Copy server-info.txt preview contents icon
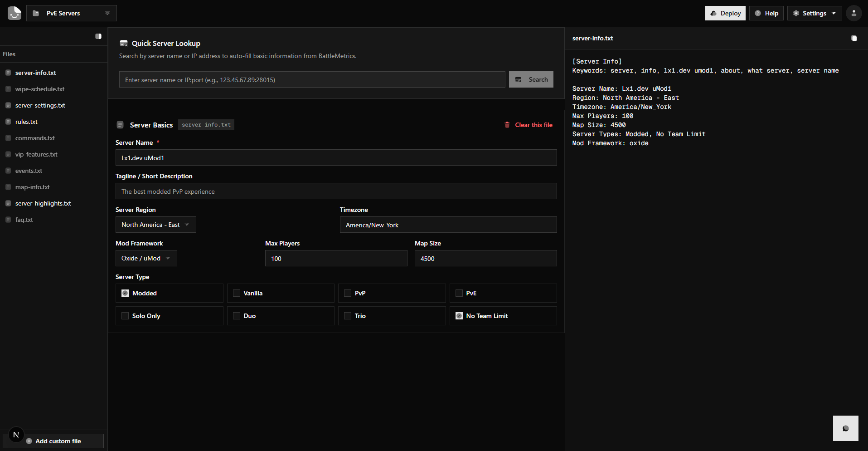Screen dimensions: 868x451 point(854,39)
